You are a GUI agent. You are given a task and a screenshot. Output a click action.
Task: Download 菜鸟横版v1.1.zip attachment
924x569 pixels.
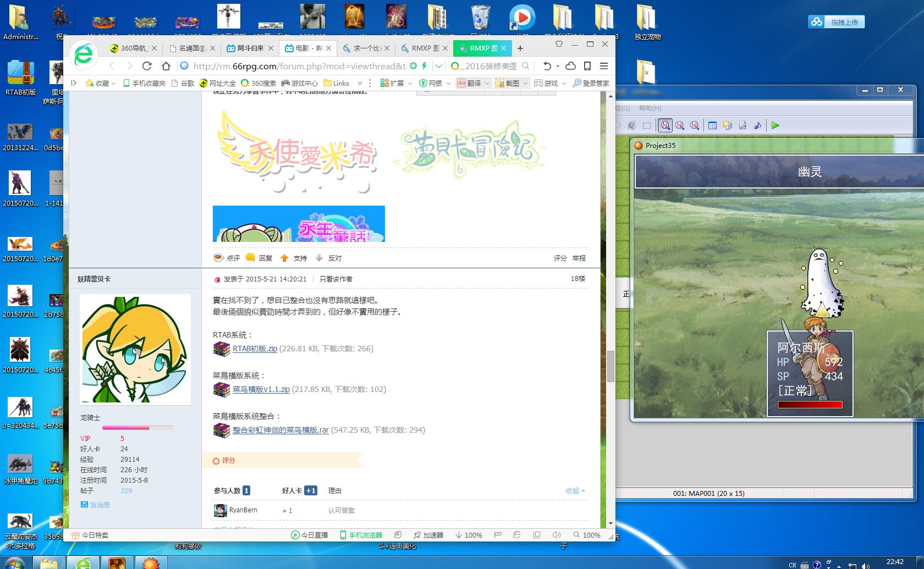coord(261,389)
